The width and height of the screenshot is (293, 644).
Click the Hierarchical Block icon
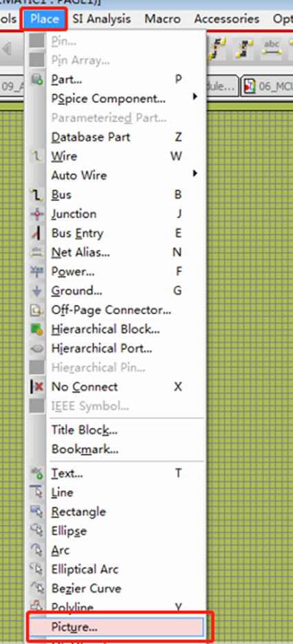point(37,329)
